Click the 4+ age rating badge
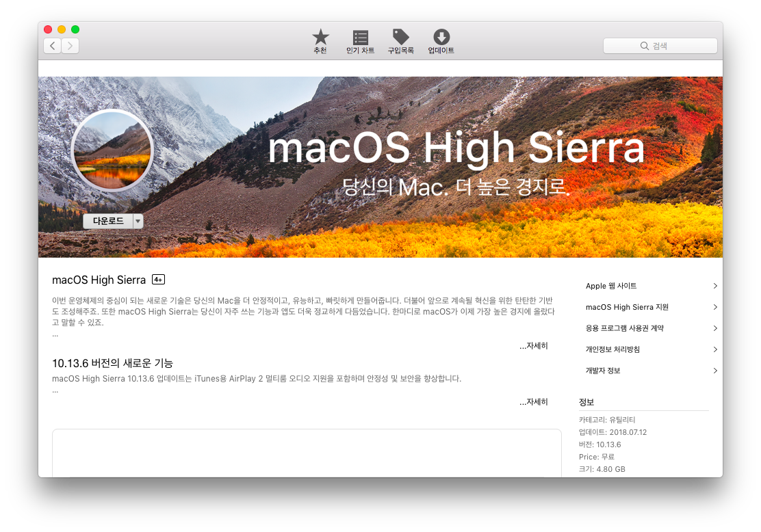This screenshot has width=761, height=532. (158, 280)
